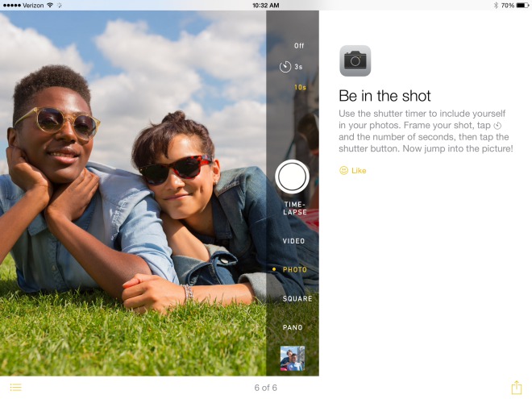Tap the 70% battery percentage
Viewport: 532px width, 399px height.
pyautogui.click(x=508, y=5)
